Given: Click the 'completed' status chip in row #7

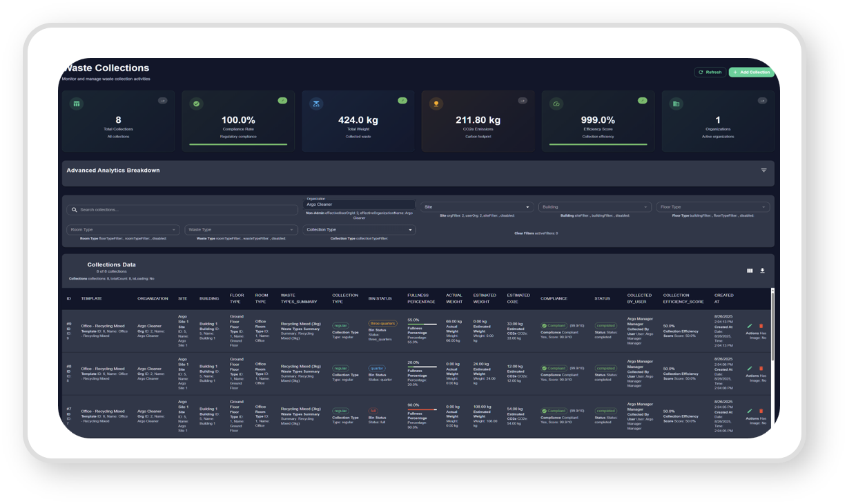Looking at the screenshot, I should pos(606,411).
